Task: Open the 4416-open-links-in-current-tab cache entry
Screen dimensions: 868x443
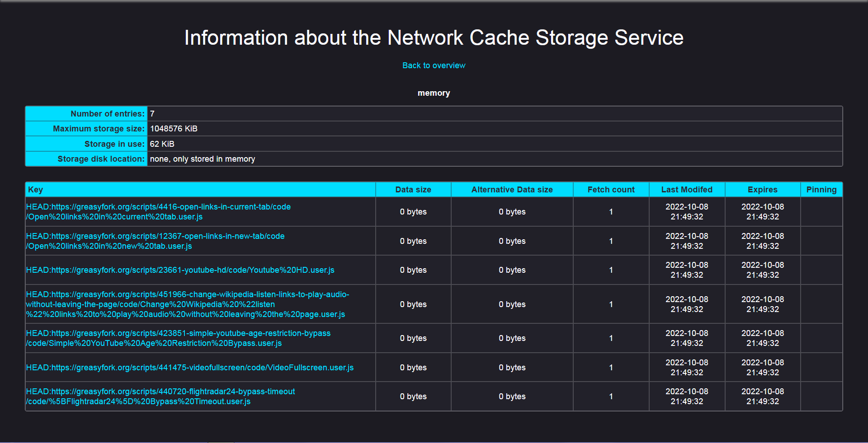Action: click(158, 212)
